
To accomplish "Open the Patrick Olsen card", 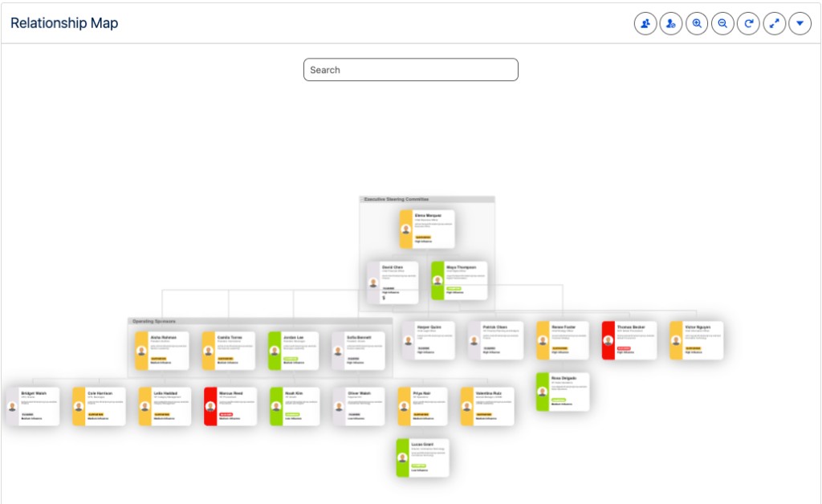I will pyautogui.click(x=495, y=340).
